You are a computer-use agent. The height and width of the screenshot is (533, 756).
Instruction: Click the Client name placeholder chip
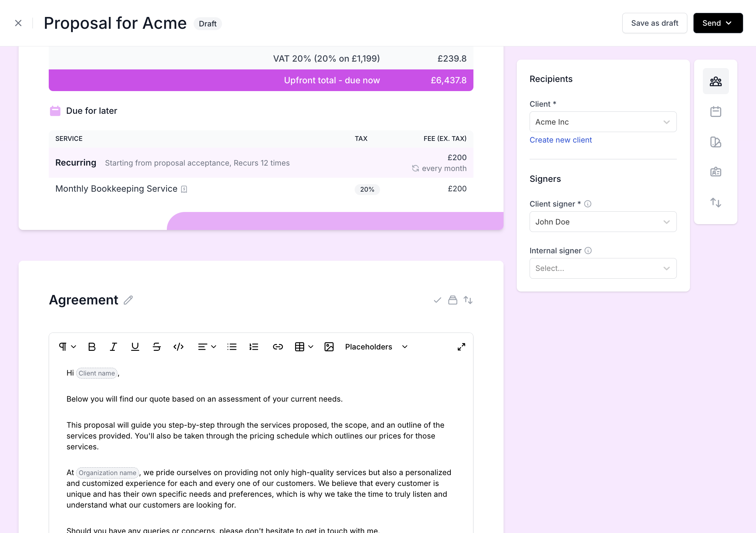(97, 373)
